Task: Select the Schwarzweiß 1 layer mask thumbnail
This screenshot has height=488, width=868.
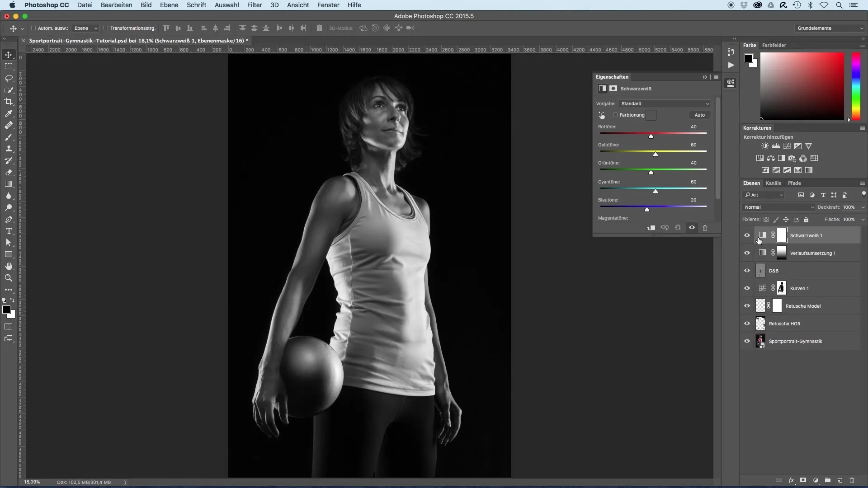Action: coord(782,235)
